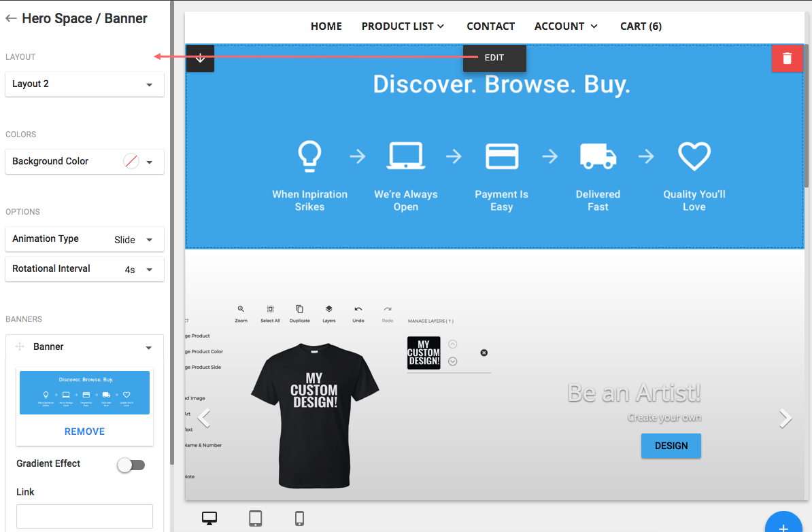Open the Animation Type dropdown
The image size is (812, 532).
tap(84, 239)
